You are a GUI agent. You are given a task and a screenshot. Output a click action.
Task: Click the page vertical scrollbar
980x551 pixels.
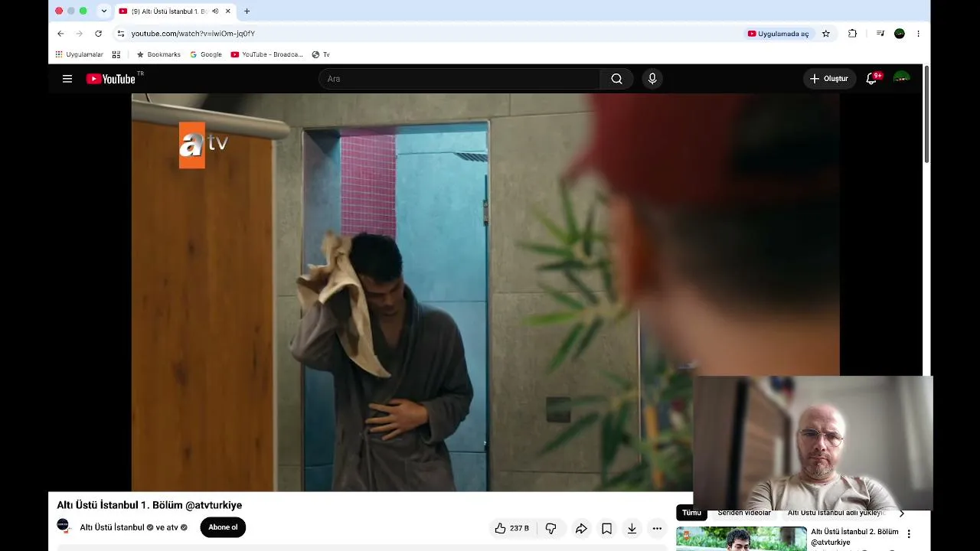pos(926,115)
